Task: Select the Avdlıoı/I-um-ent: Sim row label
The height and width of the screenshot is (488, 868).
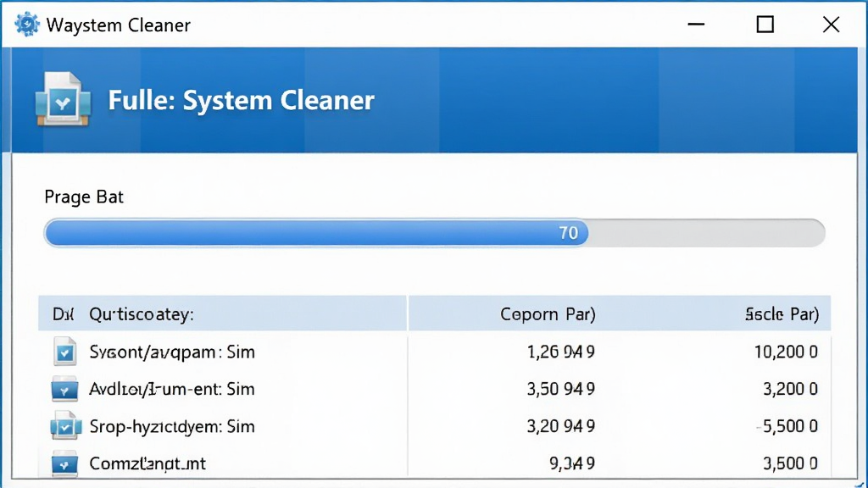Action: (x=171, y=389)
